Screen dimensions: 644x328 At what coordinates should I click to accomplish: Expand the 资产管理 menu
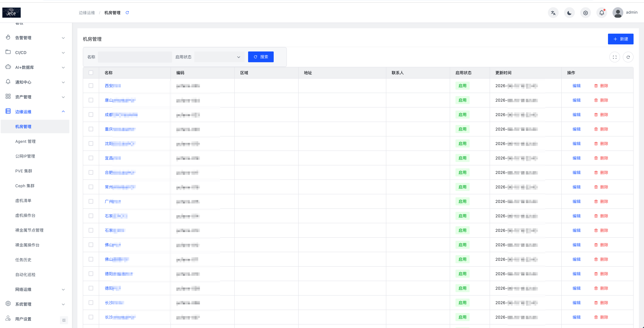click(x=63, y=97)
